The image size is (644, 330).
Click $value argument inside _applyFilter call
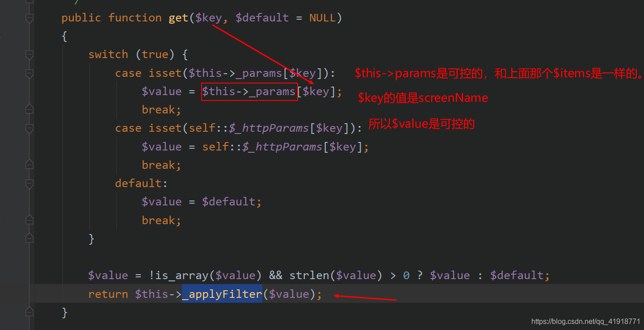point(289,294)
